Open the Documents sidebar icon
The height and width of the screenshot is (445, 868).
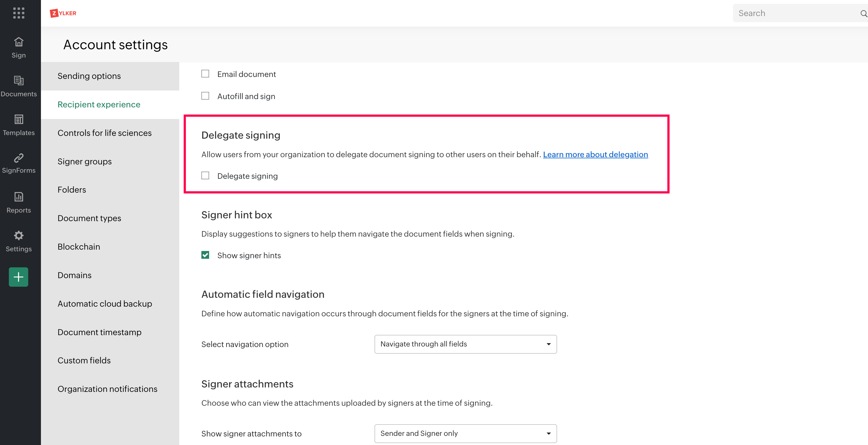(19, 81)
